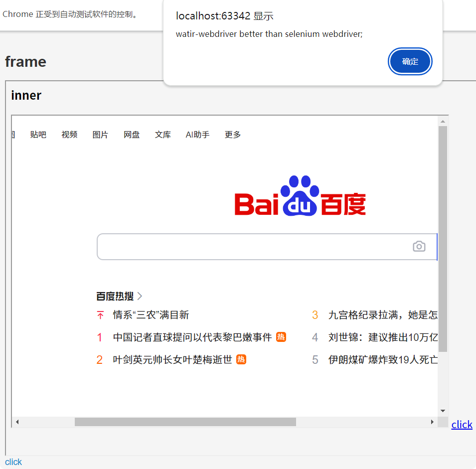Open the 贴吧 nav link
This screenshot has width=476, height=469.
(38, 135)
